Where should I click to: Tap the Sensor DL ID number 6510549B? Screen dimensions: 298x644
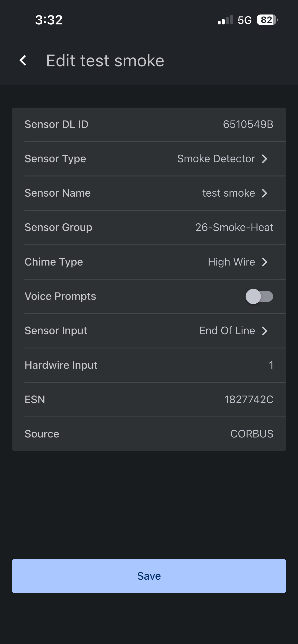tap(248, 124)
